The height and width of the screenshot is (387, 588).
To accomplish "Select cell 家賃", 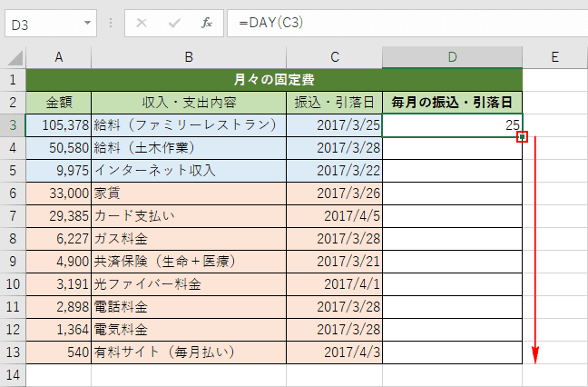I will click(x=189, y=193).
